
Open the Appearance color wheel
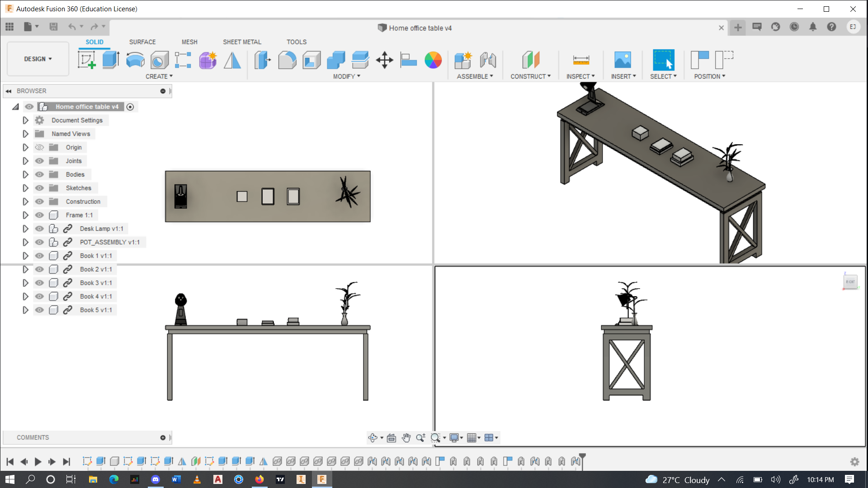pos(433,60)
